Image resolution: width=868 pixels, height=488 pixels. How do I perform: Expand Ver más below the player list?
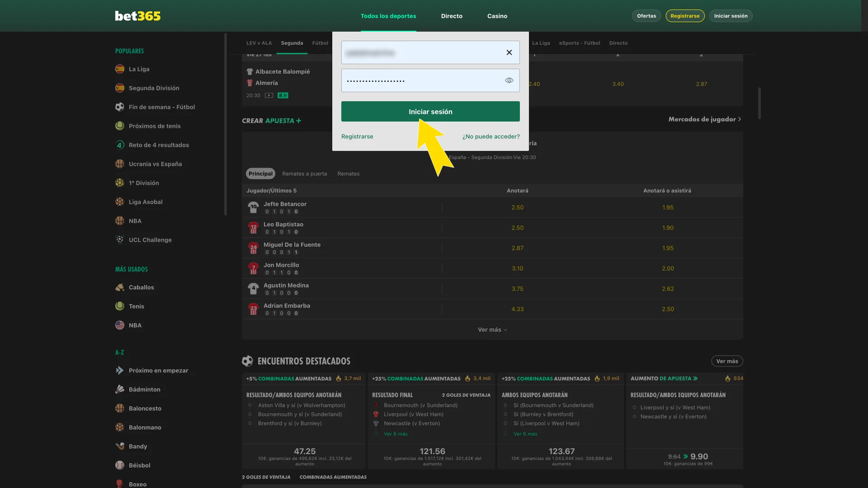click(492, 329)
